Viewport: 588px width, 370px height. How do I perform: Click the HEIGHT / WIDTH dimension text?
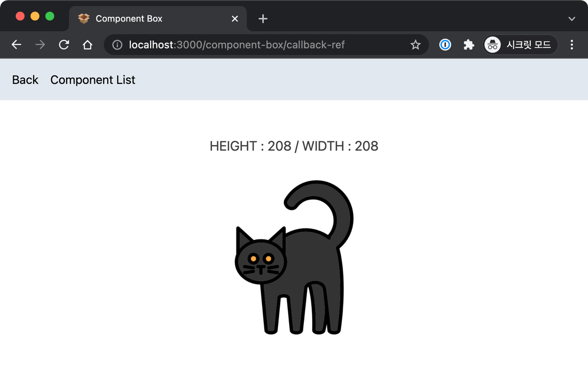(294, 146)
